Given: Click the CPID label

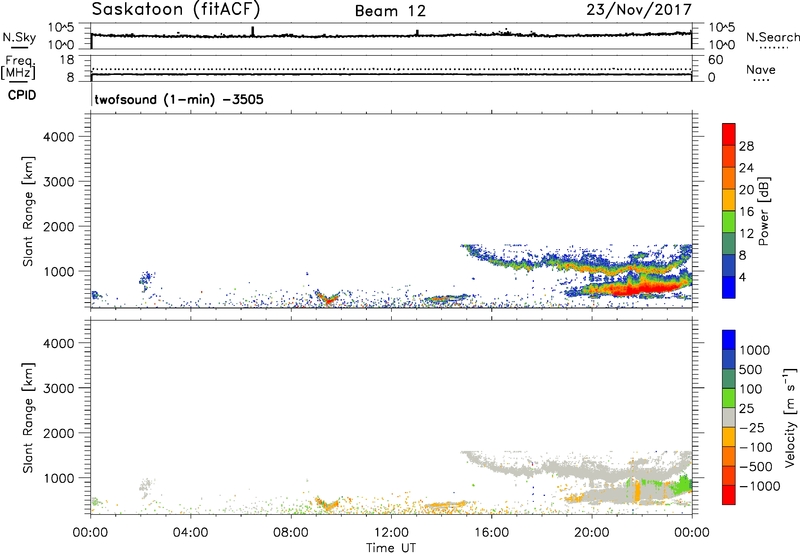Looking at the screenshot, I should [x=22, y=95].
